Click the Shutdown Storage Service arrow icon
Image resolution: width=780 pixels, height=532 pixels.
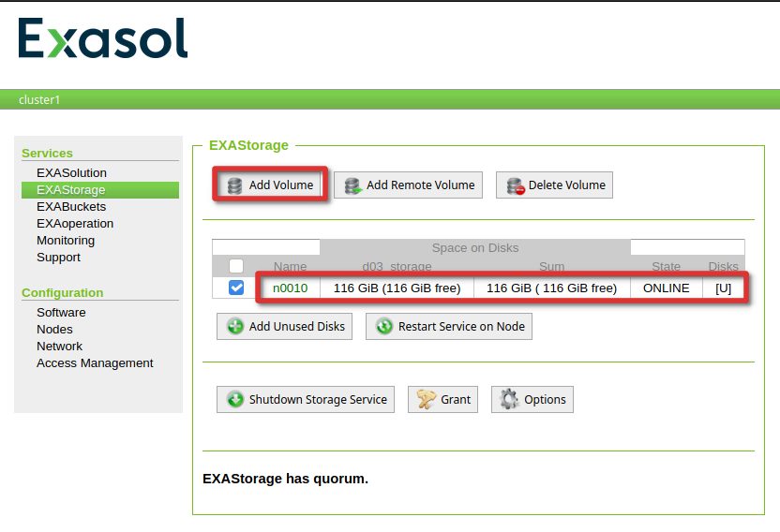click(x=234, y=399)
